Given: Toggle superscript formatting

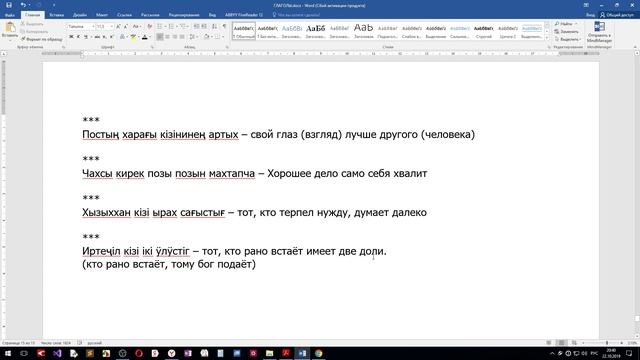Looking at the screenshot, I should tap(111, 37).
